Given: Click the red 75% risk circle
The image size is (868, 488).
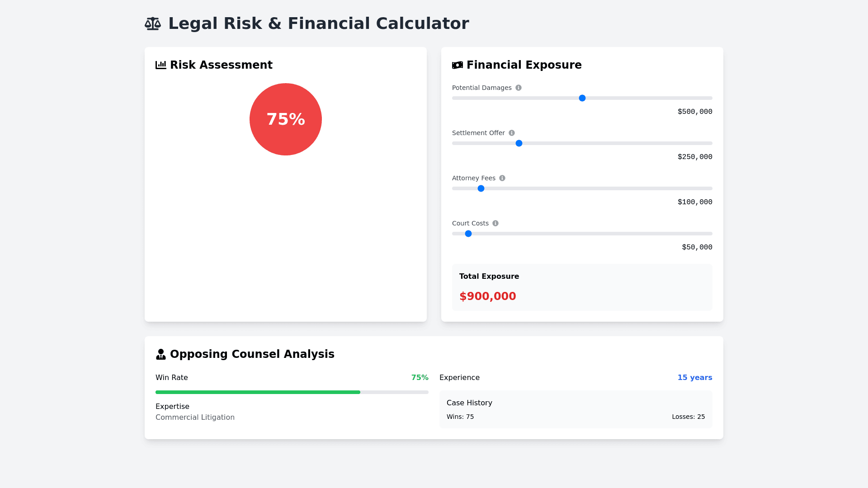Looking at the screenshot, I should 286,119.
